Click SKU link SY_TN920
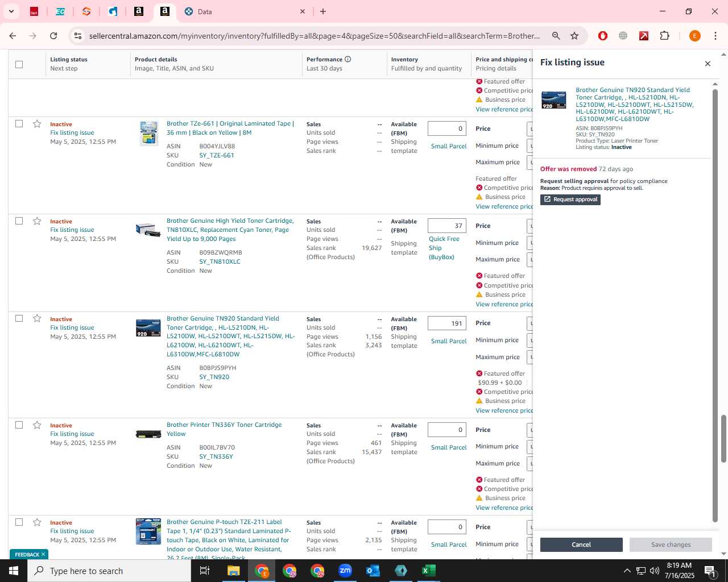This screenshot has height=582, width=728. tap(214, 377)
